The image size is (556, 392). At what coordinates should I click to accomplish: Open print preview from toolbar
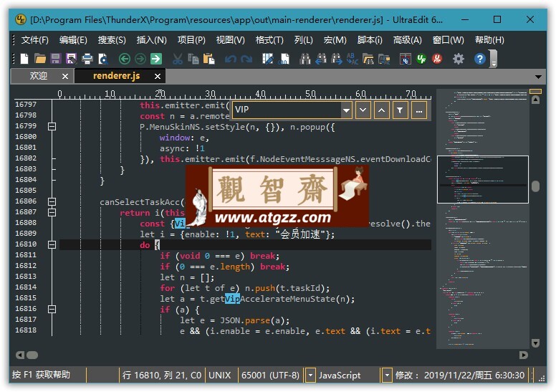(x=103, y=59)
